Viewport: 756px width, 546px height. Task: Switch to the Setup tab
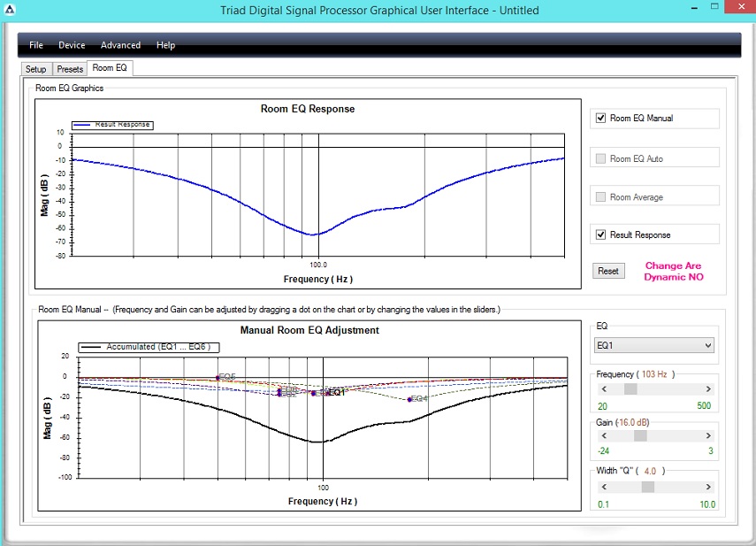[35, 68]
